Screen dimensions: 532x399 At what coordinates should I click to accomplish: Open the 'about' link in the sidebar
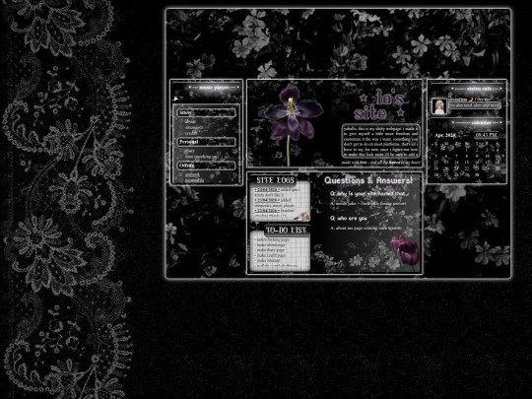tap(190, 121)
